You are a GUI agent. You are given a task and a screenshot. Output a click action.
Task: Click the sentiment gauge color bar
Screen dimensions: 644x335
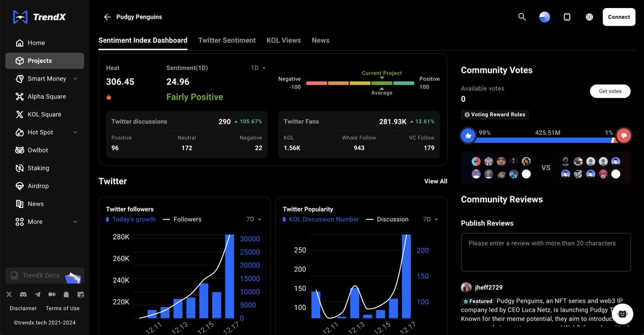(x=360, y=83)
